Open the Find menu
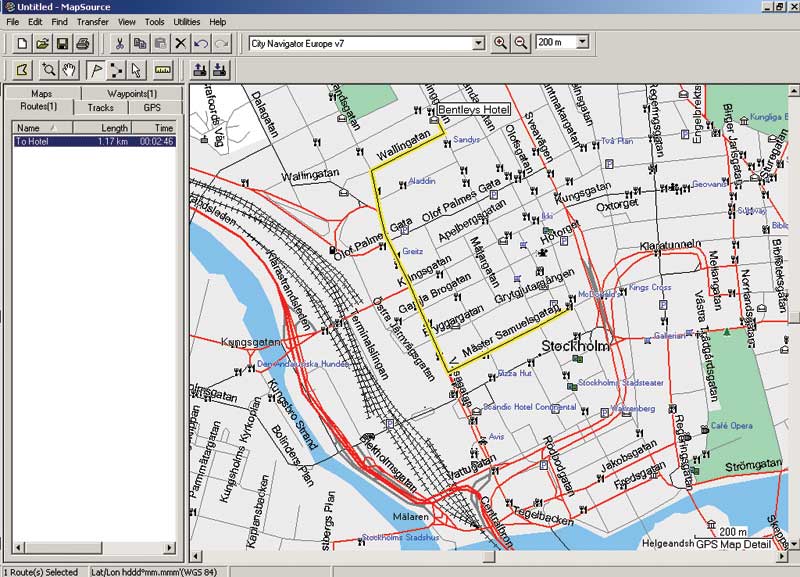This screenshot has width=800, height=577. coord(59,22)
